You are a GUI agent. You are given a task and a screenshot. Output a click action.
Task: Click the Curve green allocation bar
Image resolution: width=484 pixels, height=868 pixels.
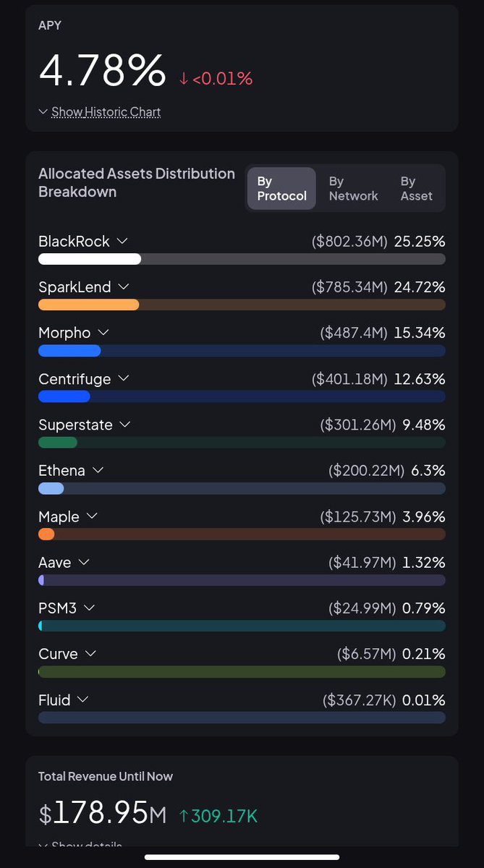coord(242,671)
